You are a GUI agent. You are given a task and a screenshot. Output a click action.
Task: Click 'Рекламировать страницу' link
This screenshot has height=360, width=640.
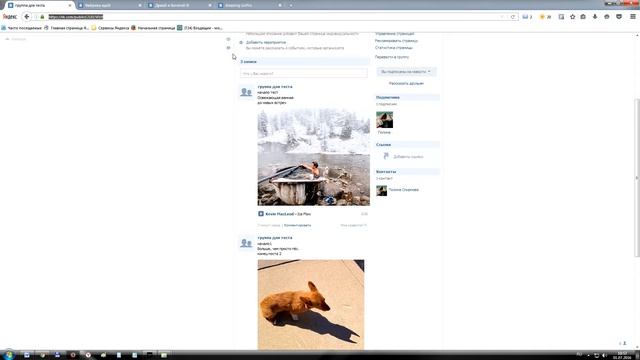click(x=396, y=41)
